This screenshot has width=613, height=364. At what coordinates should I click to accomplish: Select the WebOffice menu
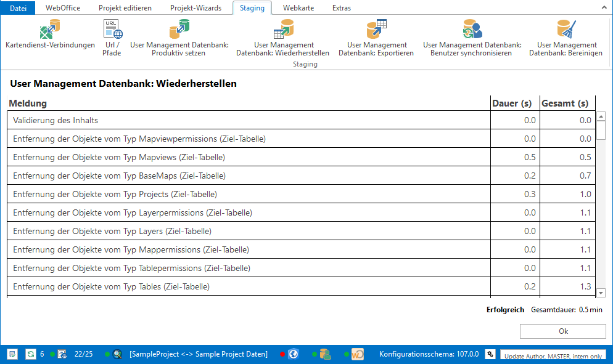click(x=62, y=8)
